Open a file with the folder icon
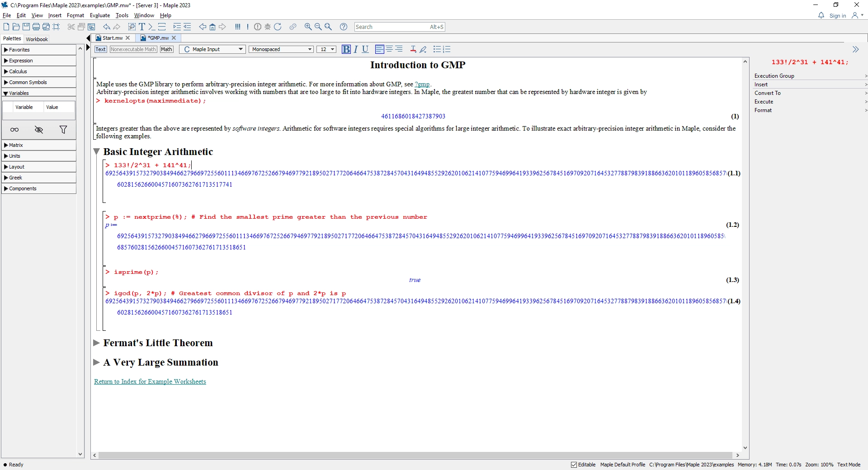Image resolution: width=868 pixels, height=470 pixels. click(16, 27)
